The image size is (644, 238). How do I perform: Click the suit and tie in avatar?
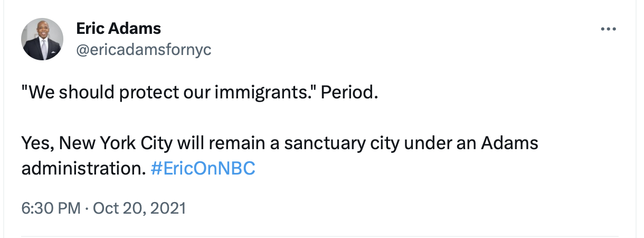click(x=43, y=51)
